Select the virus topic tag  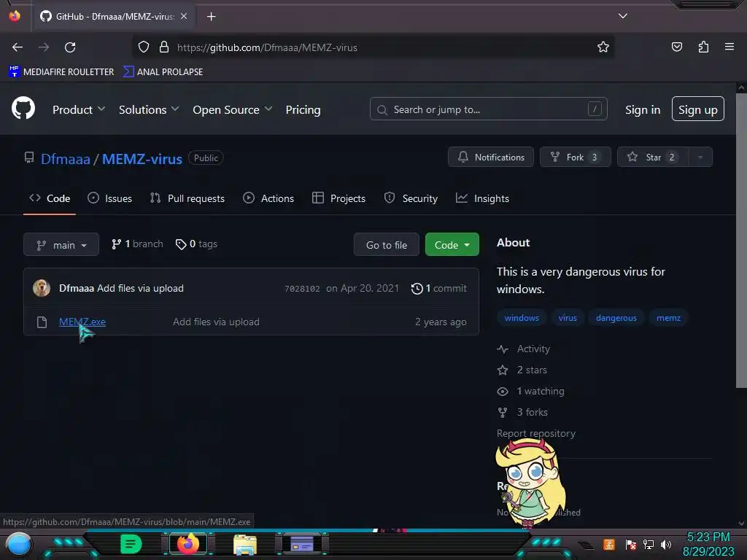pos(568,318)
